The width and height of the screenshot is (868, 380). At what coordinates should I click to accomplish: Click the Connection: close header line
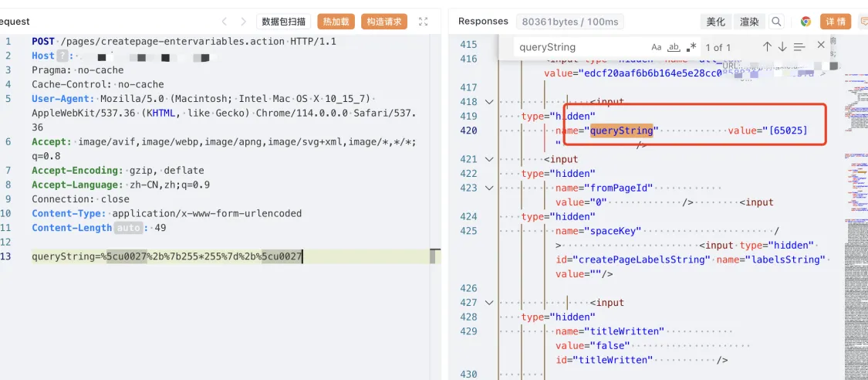point(80,198)
